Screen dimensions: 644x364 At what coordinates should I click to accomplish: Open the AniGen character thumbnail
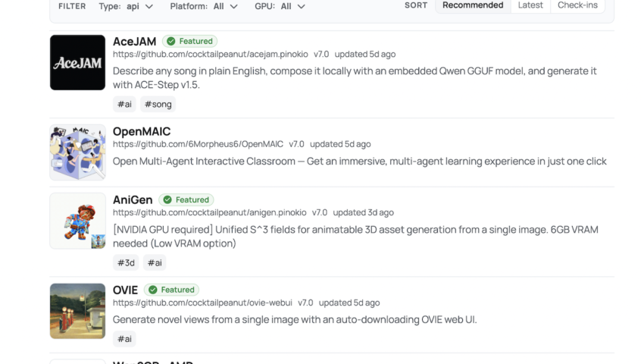point(77,221)
